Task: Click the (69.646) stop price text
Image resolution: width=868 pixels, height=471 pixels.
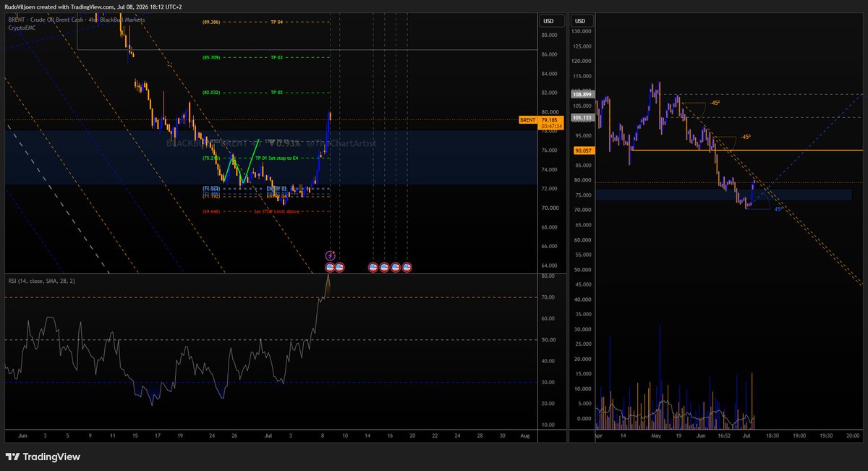Action: point(211,211)
